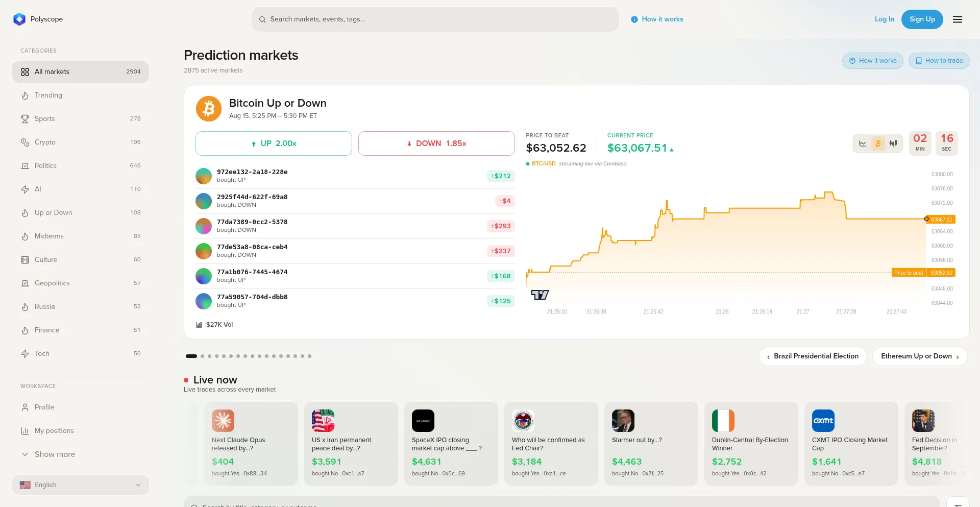Open the Up or Down category
This screenshot has width=980, height=507.
click(81, 213)
